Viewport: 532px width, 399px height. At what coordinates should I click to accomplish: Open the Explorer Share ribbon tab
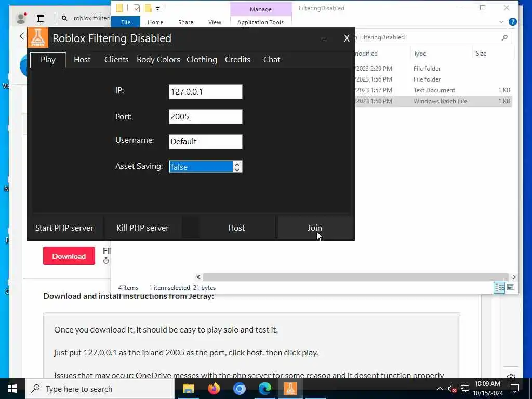click(185, 22)
